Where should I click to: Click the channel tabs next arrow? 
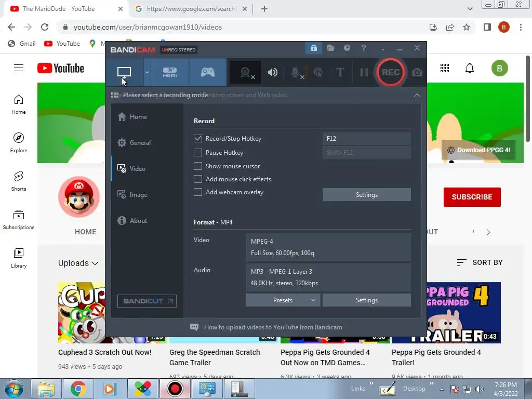(x=488, y=232)
